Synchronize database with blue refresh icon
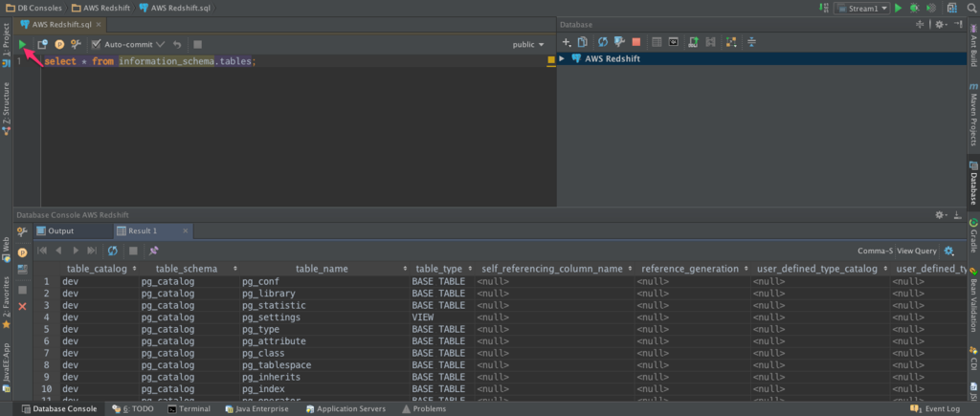The width and height of the screenshot is (980, 416). coord(603,42)
